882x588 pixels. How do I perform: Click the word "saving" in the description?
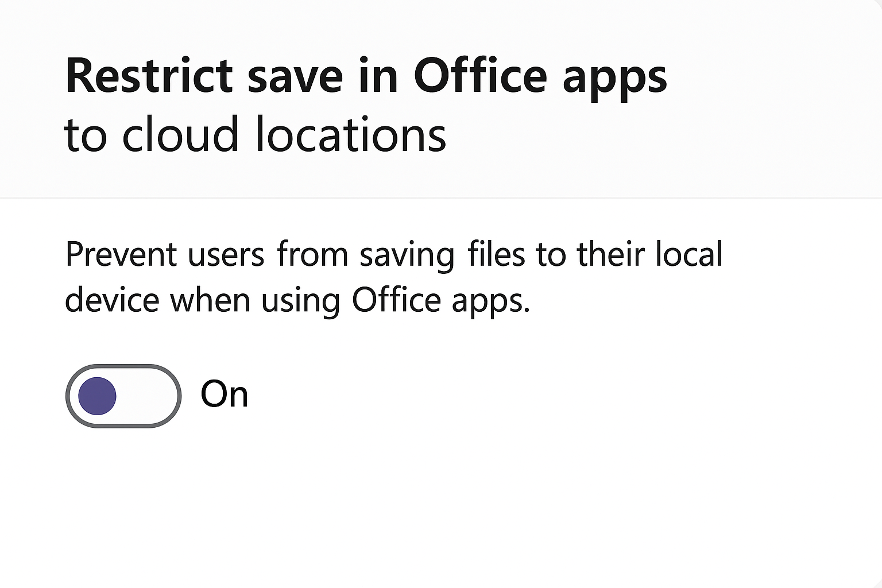click(407, 255)
